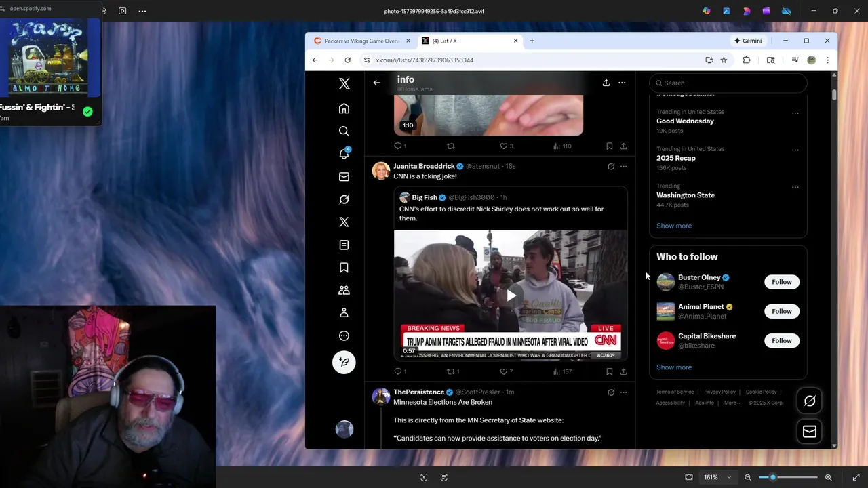Viewport: 868px width, 488px height.
Task: Like Juanita Broaddrick's post
Action: click(506, 371)
